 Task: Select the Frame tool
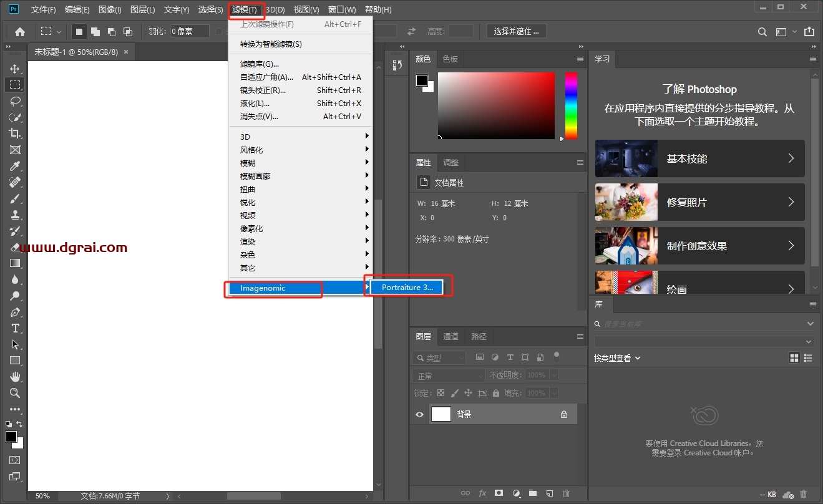[x=15, y=150]
